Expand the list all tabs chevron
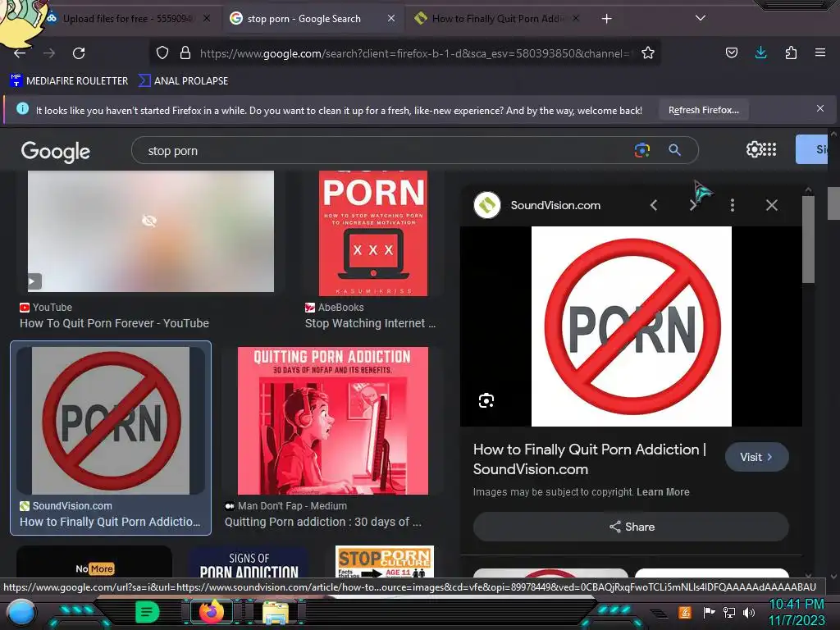The image size is (840, 630). click(x=701, y=18)
